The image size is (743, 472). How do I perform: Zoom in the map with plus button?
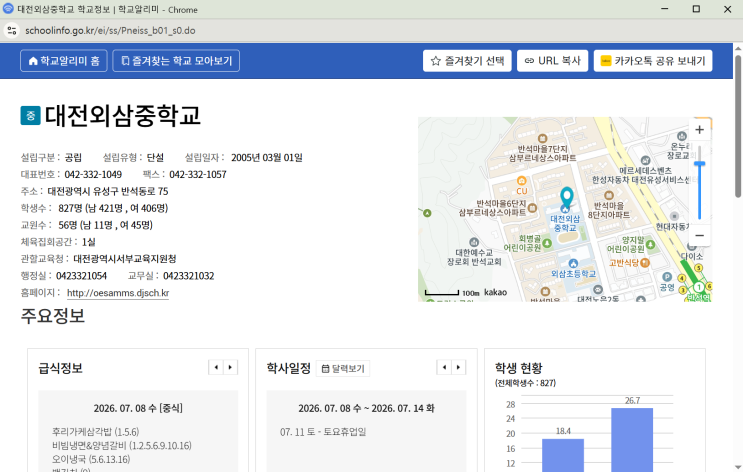point(699,130)
